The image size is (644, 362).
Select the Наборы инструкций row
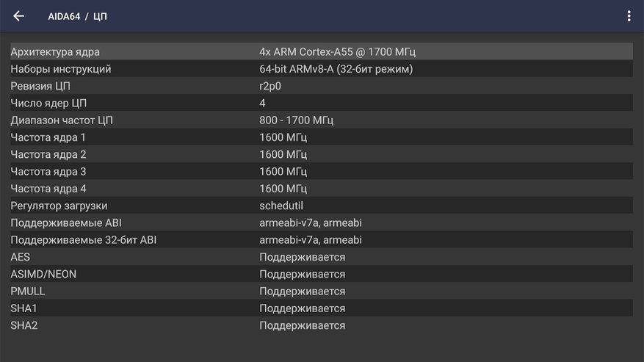[321, 69]
